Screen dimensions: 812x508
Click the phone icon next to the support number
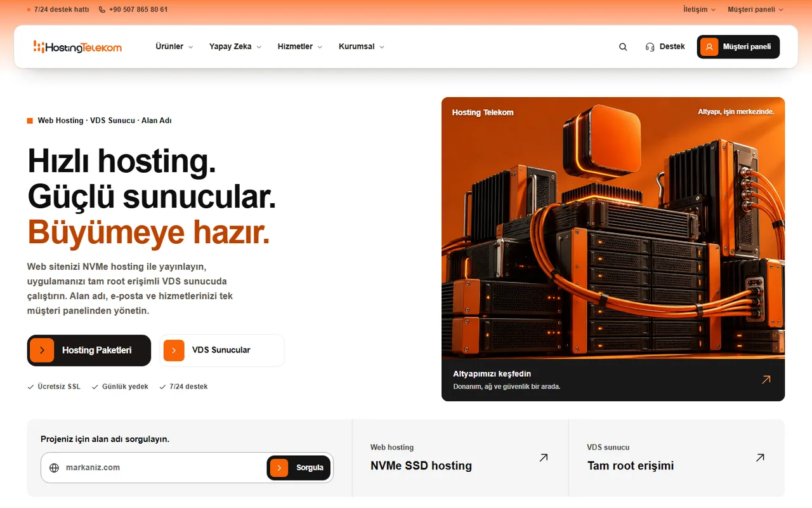tap(103, 10)
